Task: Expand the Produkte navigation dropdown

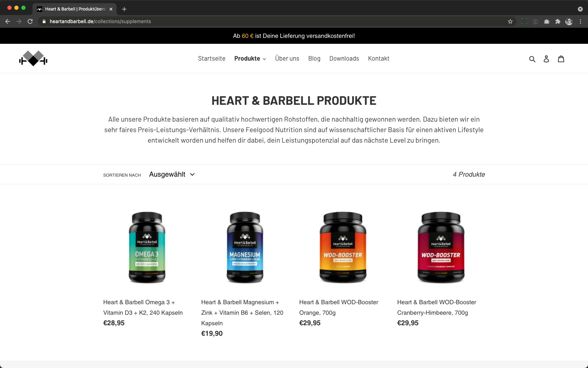Action: tap(250, 59)
